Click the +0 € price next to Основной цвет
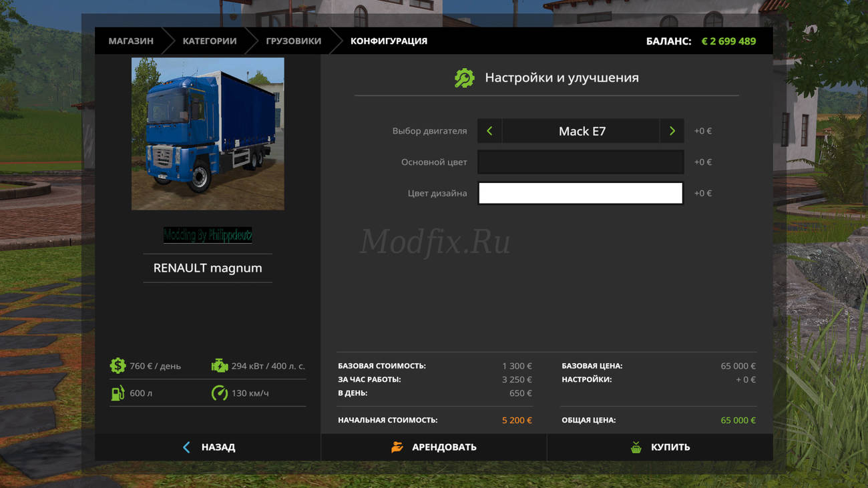Viewport: 868px width, 488px height. (x=703, y=162)
